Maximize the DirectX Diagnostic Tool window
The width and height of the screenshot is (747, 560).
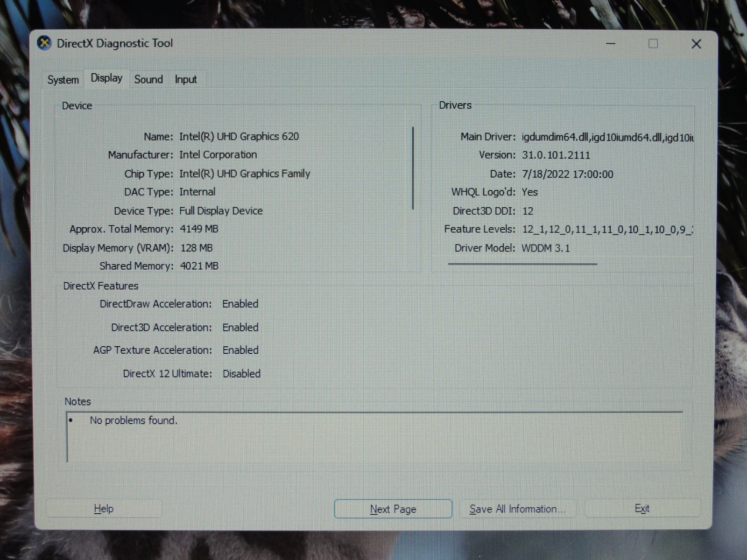click(653, 44)
